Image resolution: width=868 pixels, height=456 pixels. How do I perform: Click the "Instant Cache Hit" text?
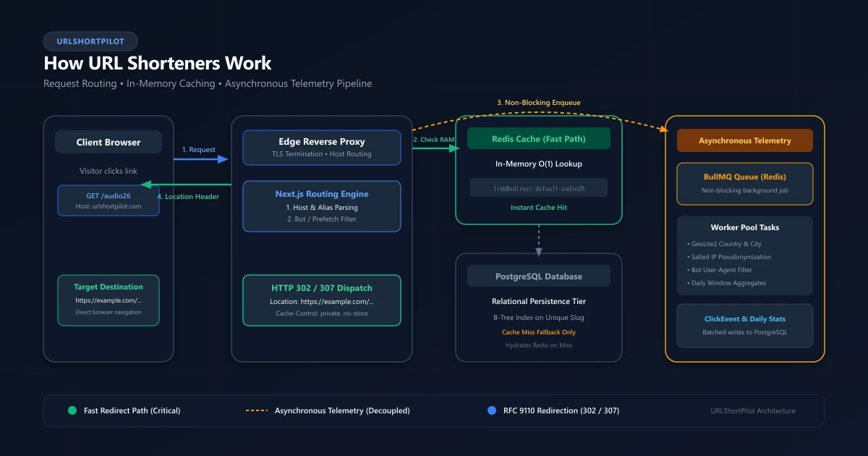(x=539, y=207)
